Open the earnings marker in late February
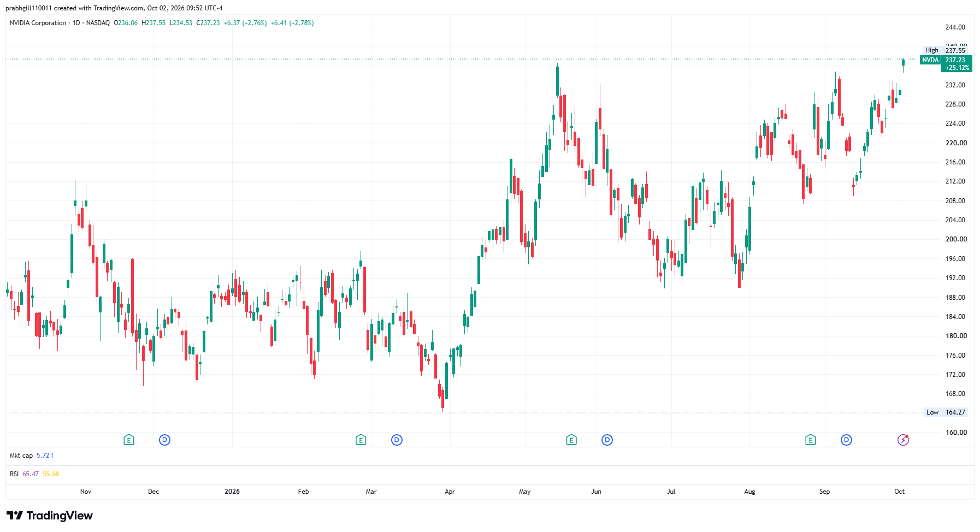 [361, 440]
